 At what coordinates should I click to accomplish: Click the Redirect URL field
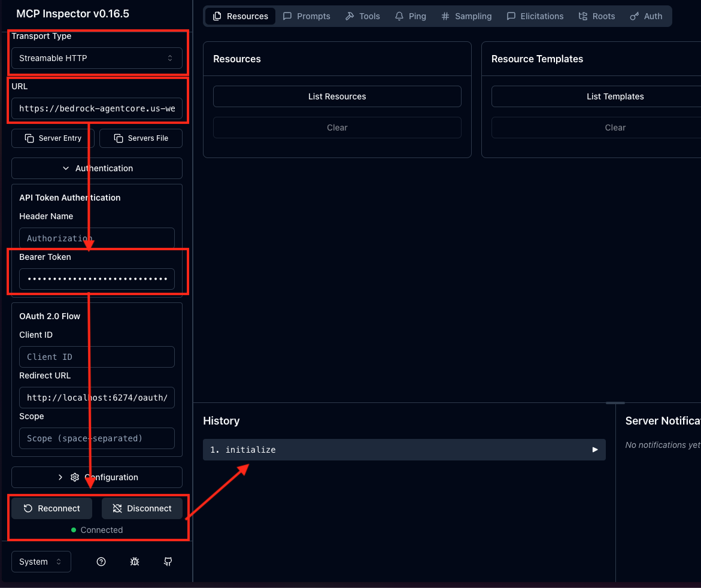coord(96,398)
